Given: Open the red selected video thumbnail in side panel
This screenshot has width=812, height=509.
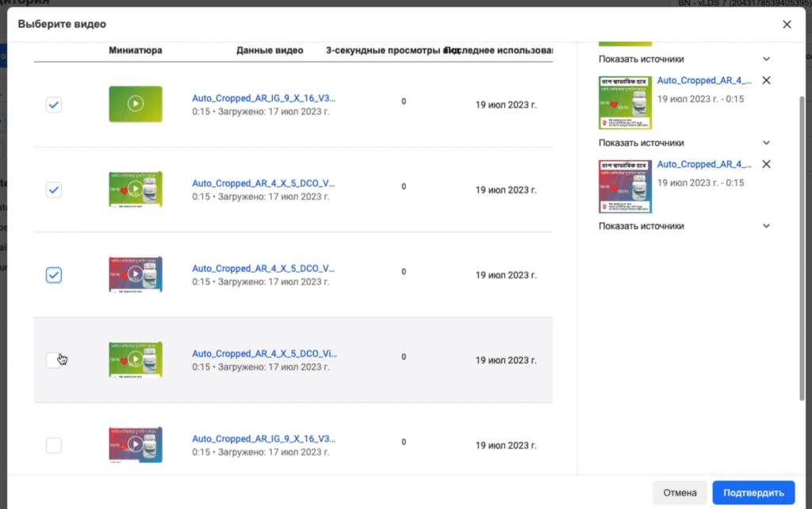Looking at the screenshot, I should point(625,186).
